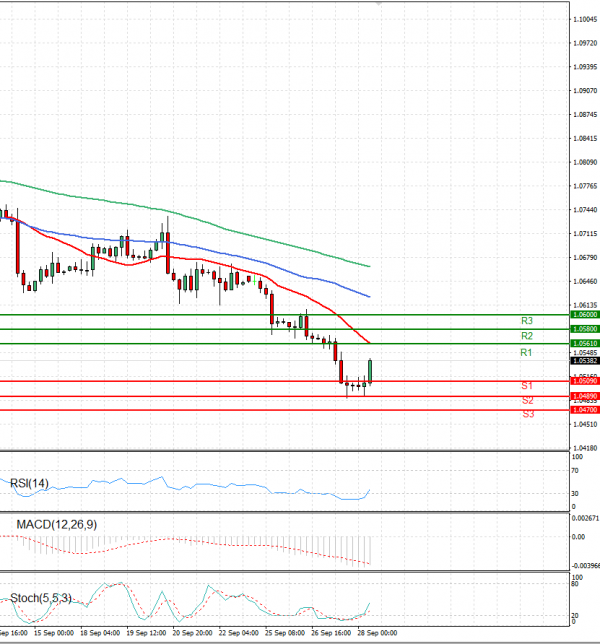This screenshot has width=600, height=644.
Task: Click the 1.09395 price axis value
Action: (585, 67)
